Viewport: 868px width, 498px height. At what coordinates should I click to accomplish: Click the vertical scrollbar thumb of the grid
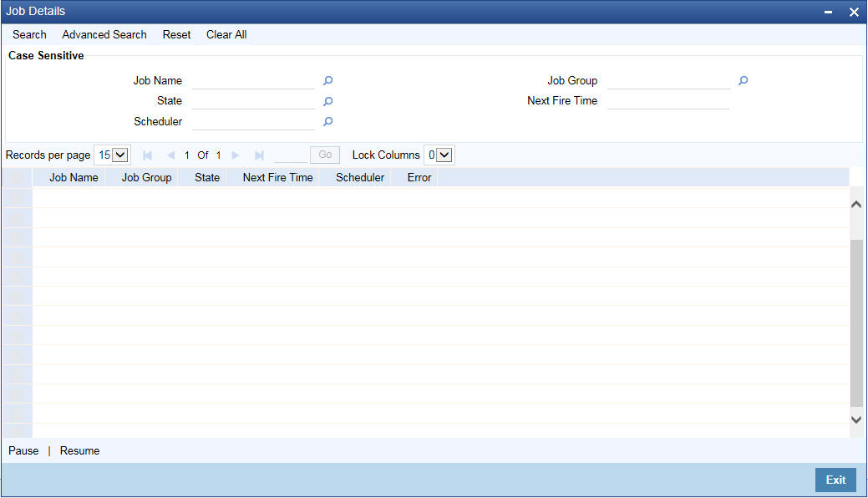(855, 323)
